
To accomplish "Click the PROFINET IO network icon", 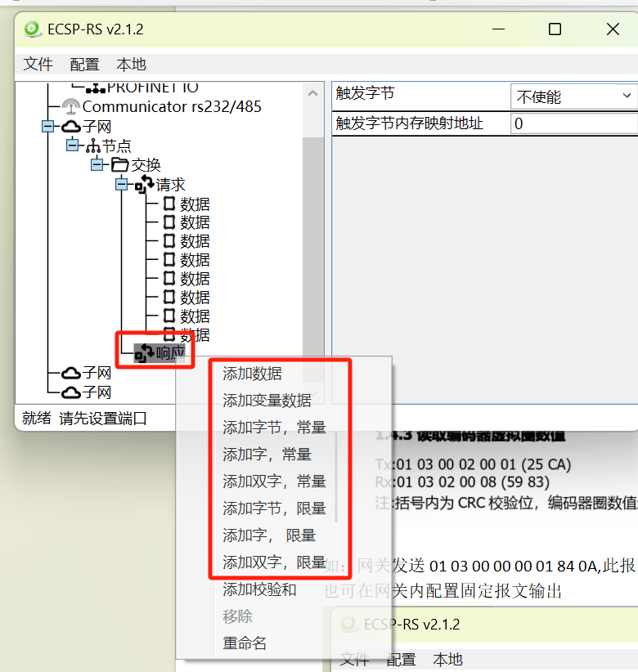I will (95, 89).
